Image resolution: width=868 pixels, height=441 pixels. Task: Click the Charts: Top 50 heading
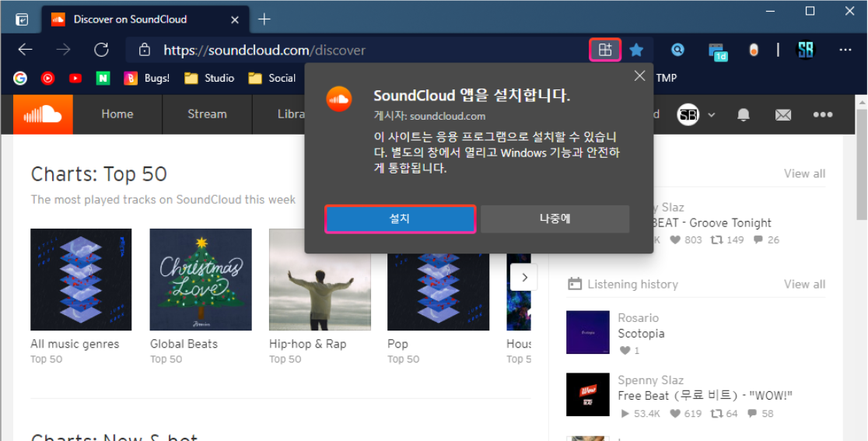click(x=99, y=174)
